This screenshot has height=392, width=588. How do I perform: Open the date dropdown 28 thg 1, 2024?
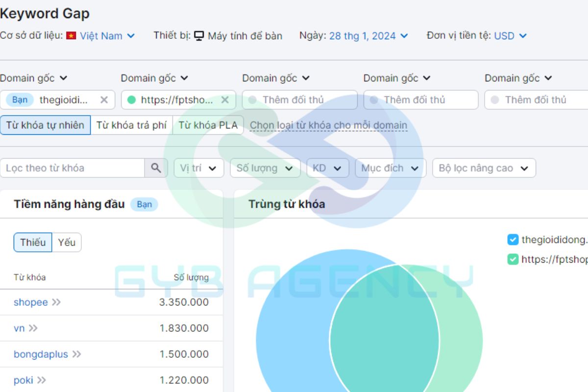[x=368, y=36]
